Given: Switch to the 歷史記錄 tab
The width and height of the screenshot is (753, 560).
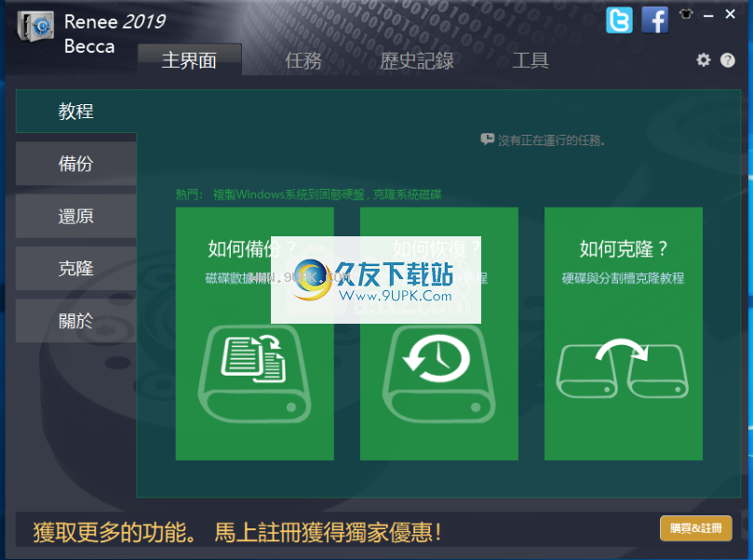Looking at the screenshot, I should pyautogui.click(x=417, y=61).
